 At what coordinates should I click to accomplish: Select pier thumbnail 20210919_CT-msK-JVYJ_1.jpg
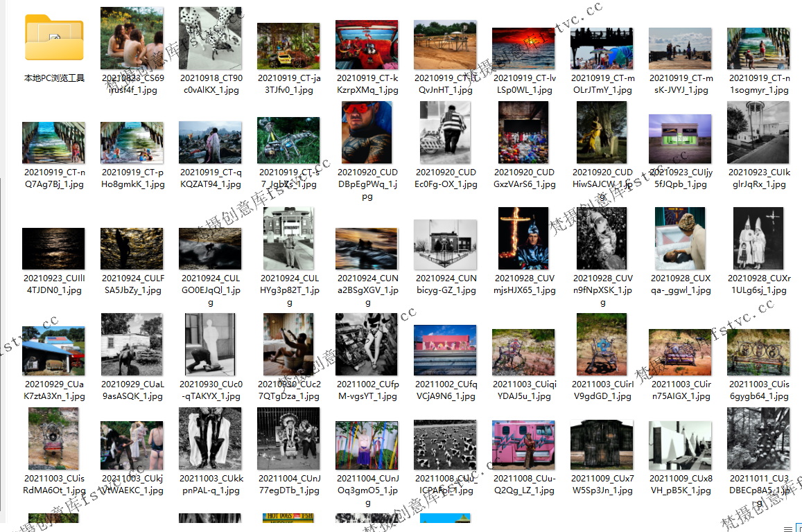pyautogui.click(x=680, y=48)
